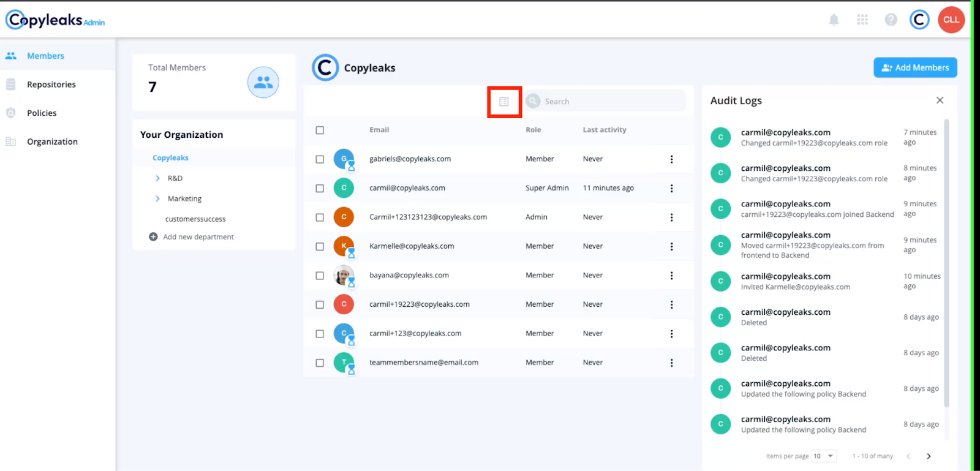Screen dimensions: 980x471
Task: Click the Super Admin role cell
Action: (x=547, y=188)
